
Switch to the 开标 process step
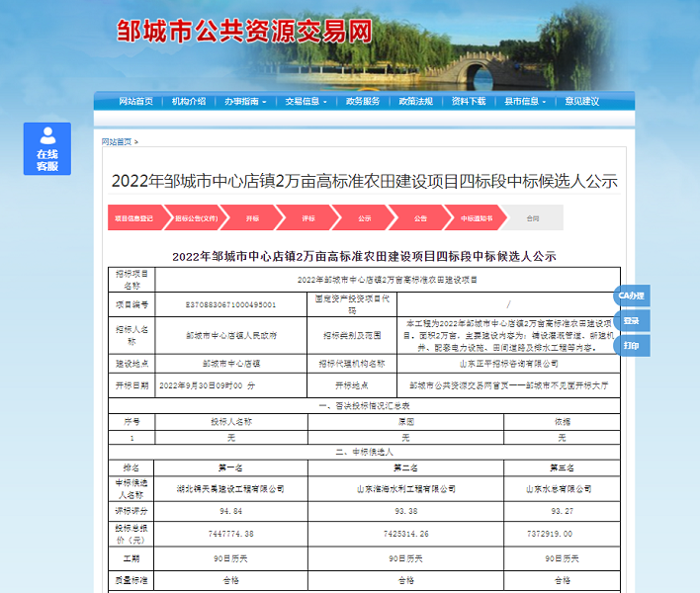[x=252, y=218]
